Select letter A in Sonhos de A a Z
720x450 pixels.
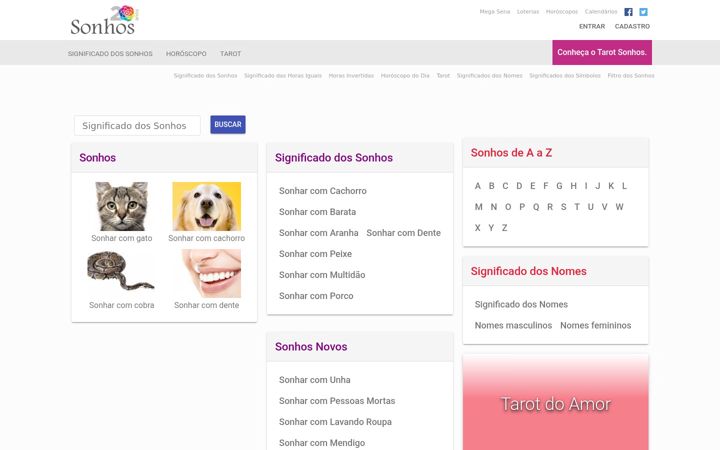478,186
